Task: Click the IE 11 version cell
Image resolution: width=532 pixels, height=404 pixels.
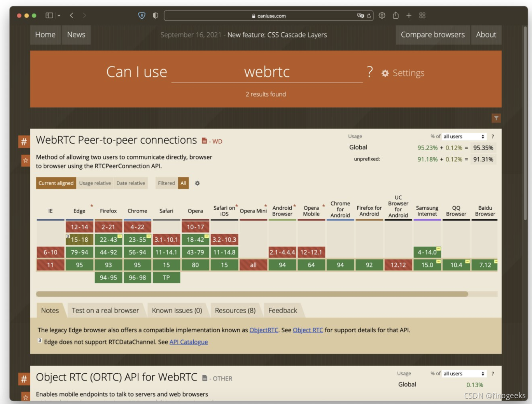Action: (x=51, y=265)
